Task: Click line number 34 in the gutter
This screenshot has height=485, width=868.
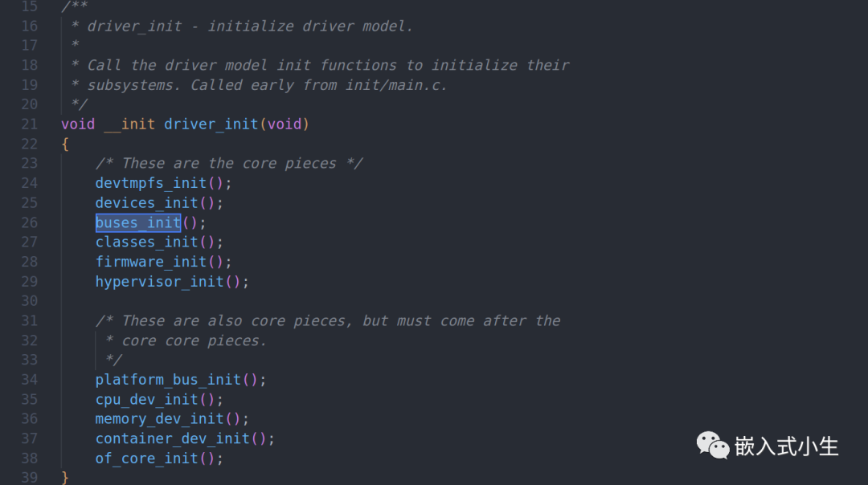Action: 29,380
